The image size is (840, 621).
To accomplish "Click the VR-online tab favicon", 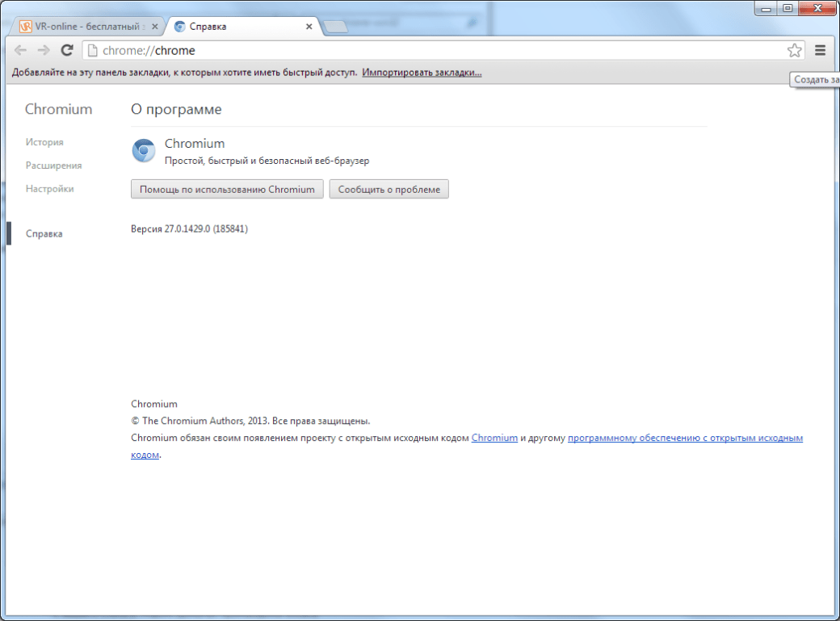I will coord(25,27).
